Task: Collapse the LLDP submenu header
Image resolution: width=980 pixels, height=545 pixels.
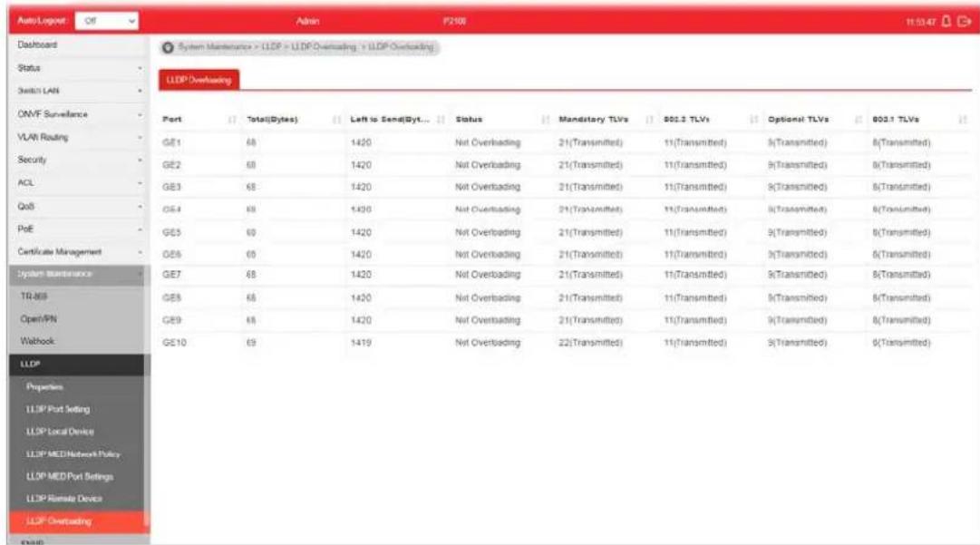Action: tap(76, 365)
